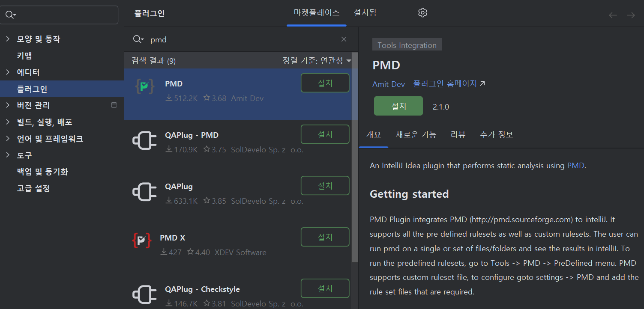Viewport: 644px width, 309px height.
Task: Open the plugin manager settings gear icon
Action: click(422, 12)
